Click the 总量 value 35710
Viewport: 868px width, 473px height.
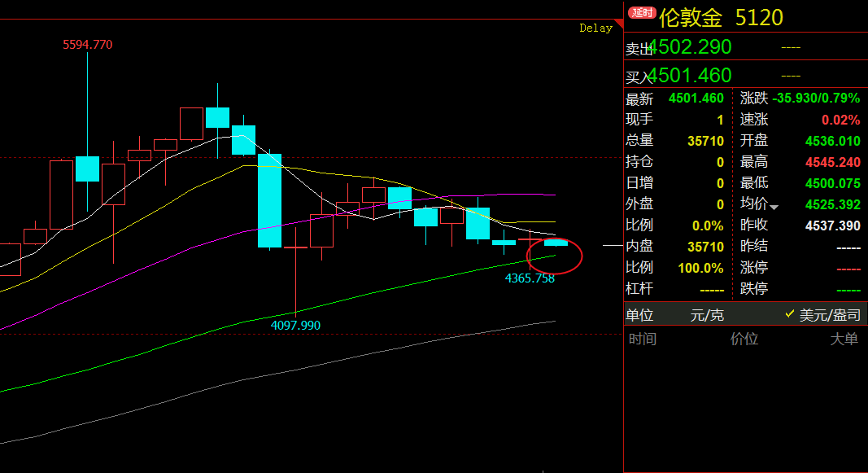pos(705,141)
